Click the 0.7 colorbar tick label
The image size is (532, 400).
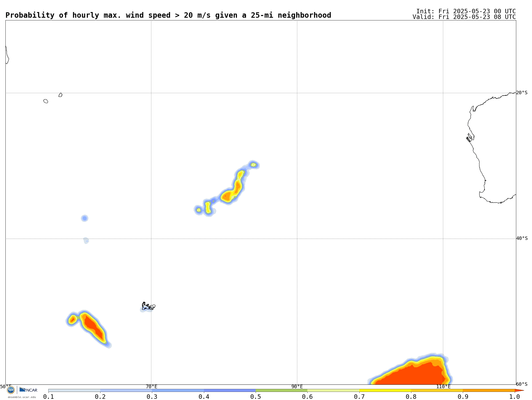(359, 397)
